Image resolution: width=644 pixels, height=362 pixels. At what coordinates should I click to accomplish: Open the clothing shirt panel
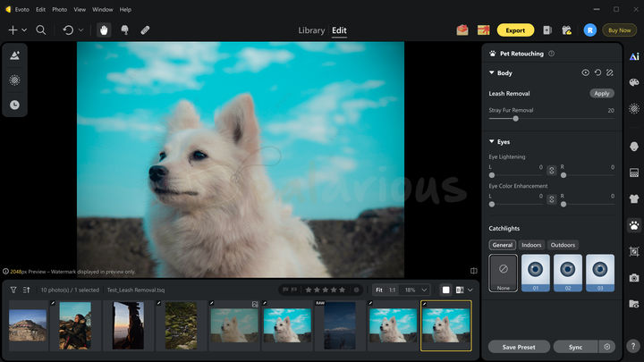[634, 199]
